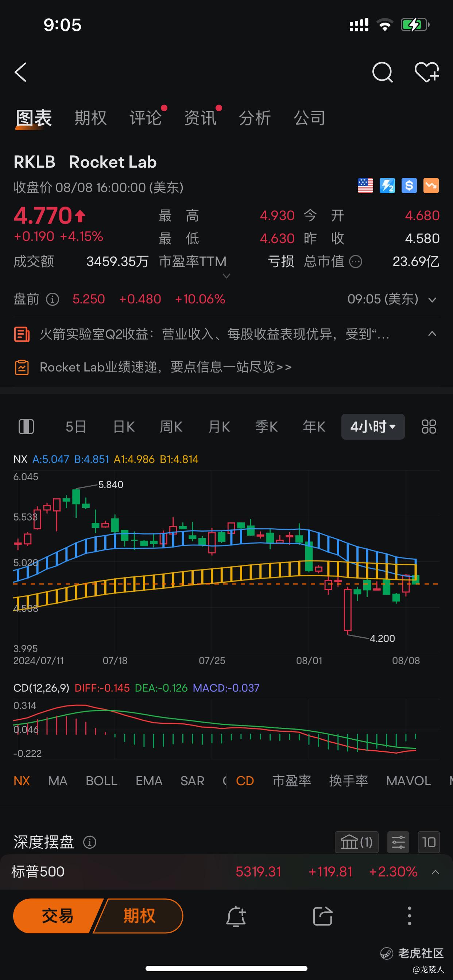Open the search magnifier icon

(x=382, y=72)
